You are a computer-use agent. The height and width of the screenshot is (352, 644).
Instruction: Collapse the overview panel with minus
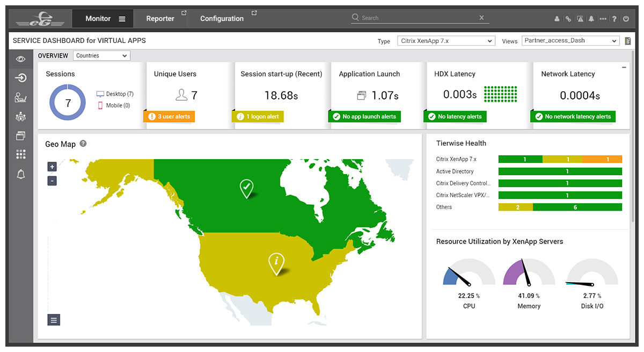[x=624, y=67]
